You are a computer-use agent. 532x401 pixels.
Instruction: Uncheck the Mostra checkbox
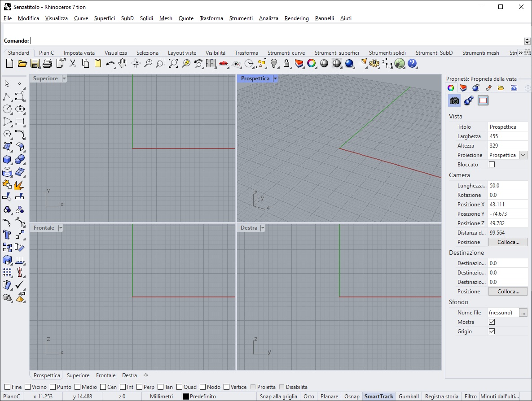point(492,322)
